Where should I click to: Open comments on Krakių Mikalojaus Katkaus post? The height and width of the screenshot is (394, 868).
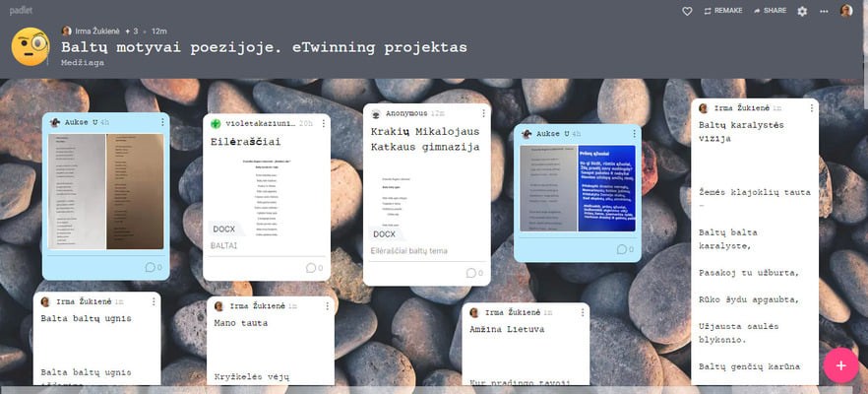[x=474, y=273]
